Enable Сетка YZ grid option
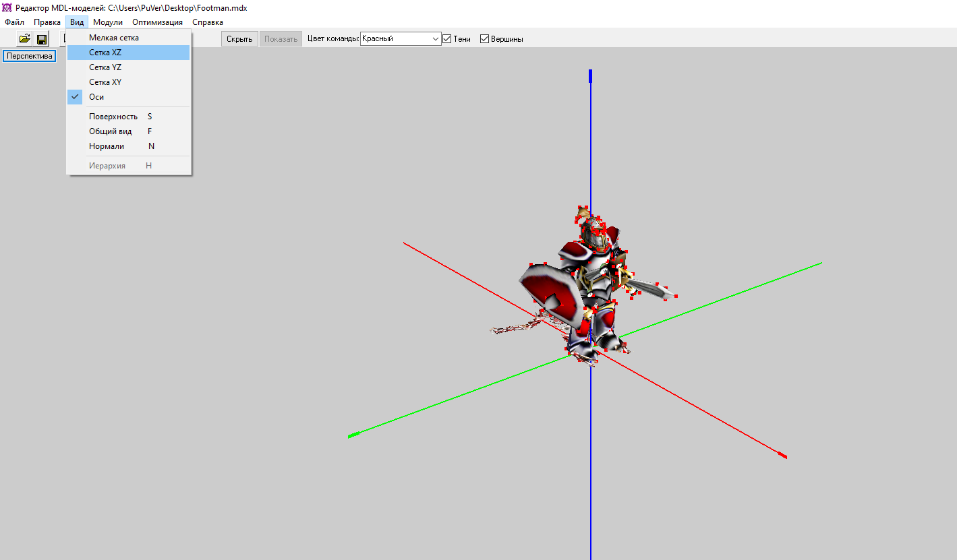The width and height of the screenshot is (957, 560). click(x=128, y=67)
